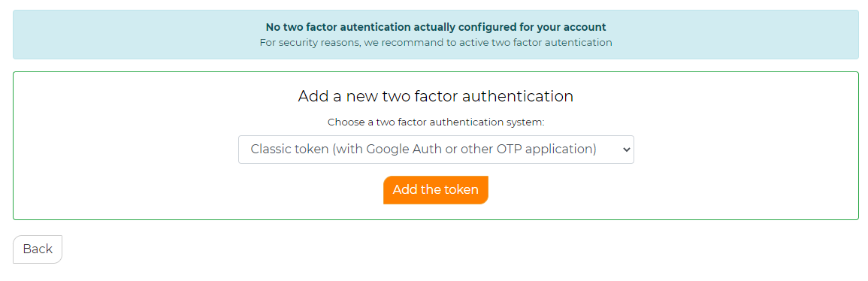Open the two factor authentication system dropdown
The image size is (868, 281).
pyautogui.click(x=436, y=150)
